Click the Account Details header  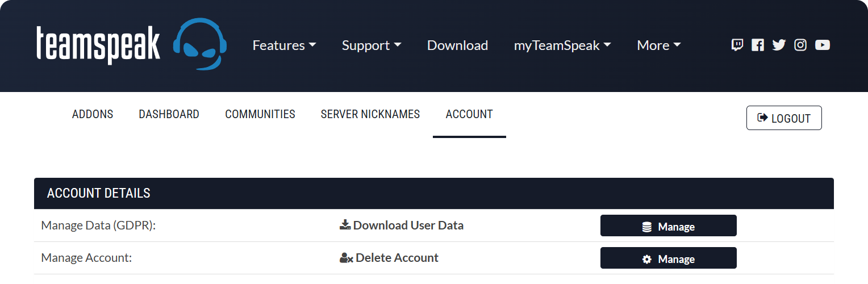(434, 193)
